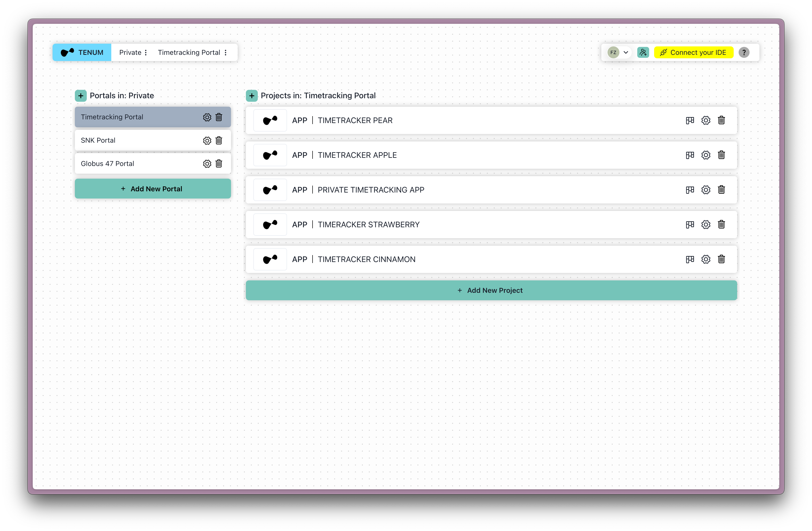This screenshot has height=531, width=812.
Task: Open the help question mark
Action: click(x=744, y=53)
